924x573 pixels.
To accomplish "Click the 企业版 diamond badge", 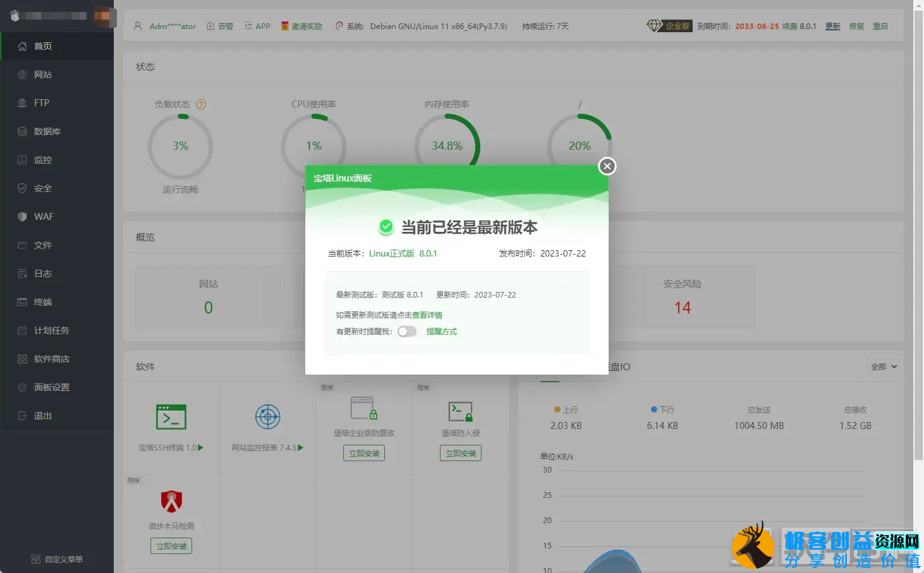I will pyautogui.click(x=669, y=26).
